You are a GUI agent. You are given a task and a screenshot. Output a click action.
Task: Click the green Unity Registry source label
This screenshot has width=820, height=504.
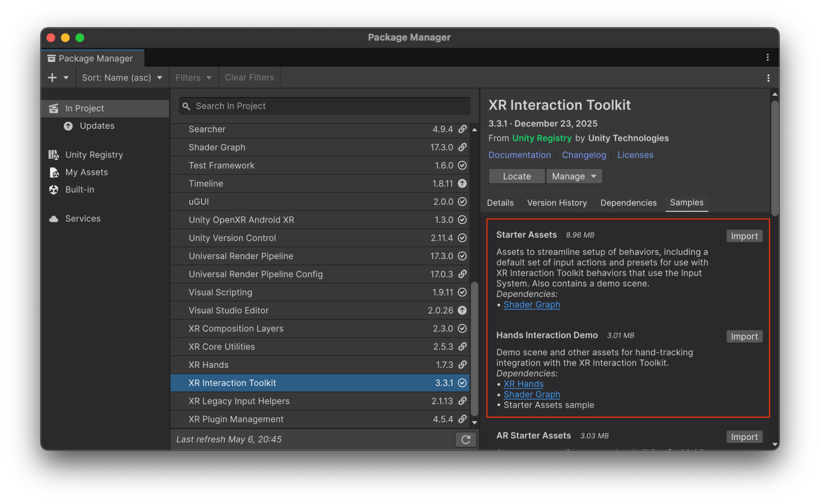[x=542, y=138]
